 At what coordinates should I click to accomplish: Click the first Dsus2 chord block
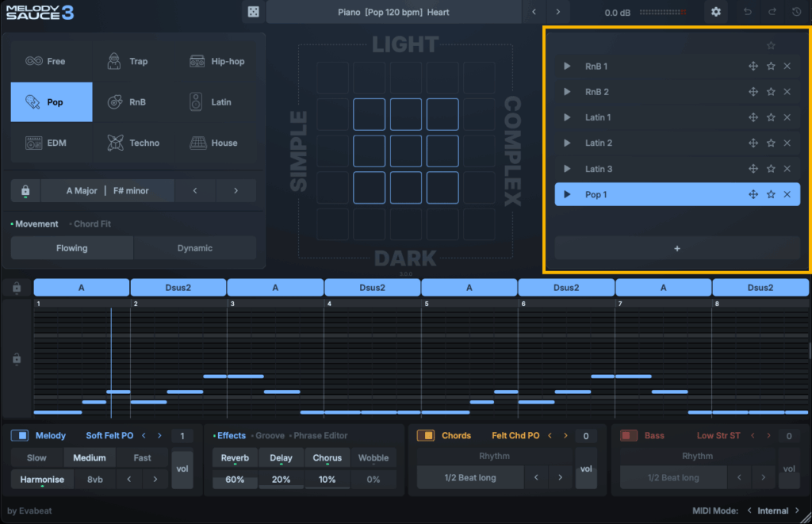coord(178,288)
